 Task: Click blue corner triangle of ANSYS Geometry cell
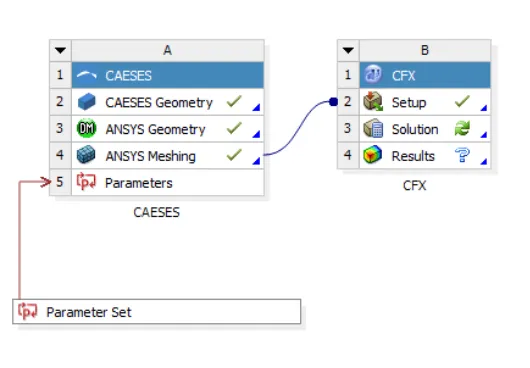click(257, 134)
